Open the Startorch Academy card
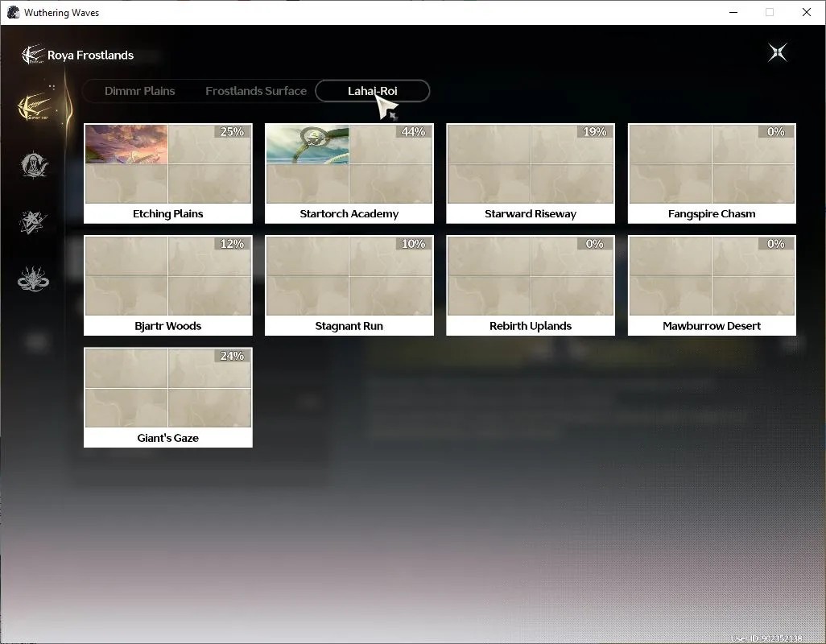Image resolution: width=826 pixels, height=644 pixels. tap(349, 173)
